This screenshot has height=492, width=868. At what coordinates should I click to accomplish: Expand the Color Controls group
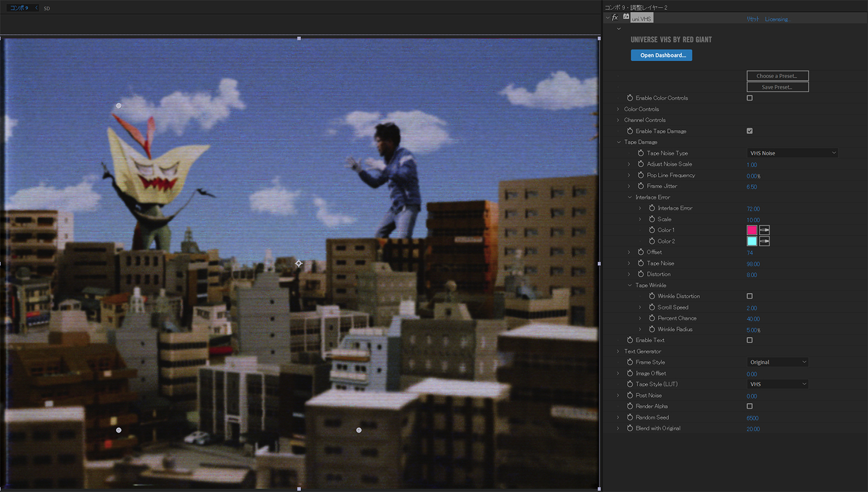(x=618, y=109)
